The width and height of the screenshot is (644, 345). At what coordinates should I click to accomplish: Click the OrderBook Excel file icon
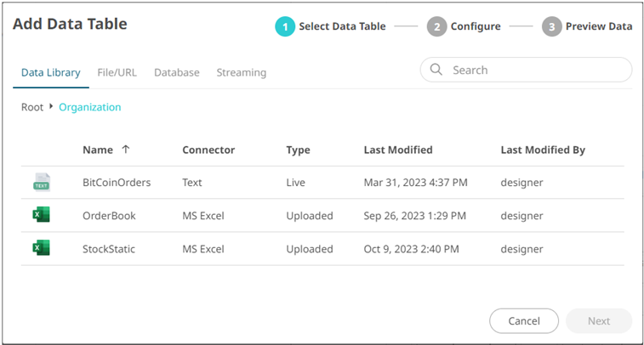tap(41, 215)
